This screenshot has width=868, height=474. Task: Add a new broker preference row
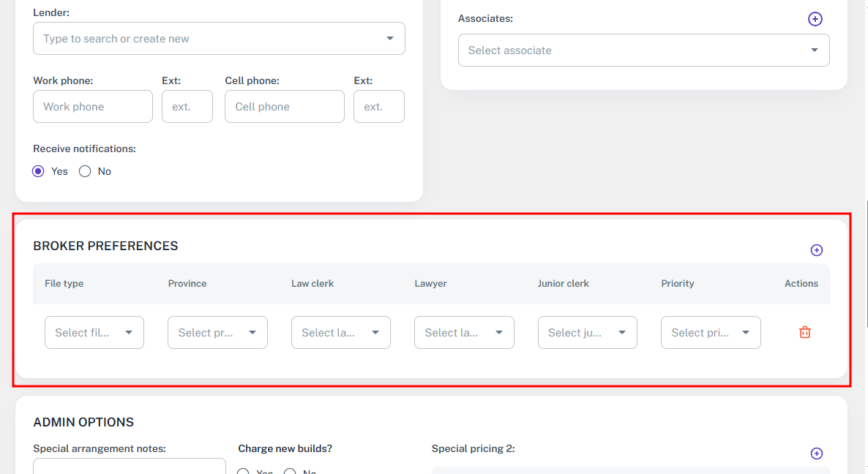(x=816, y=250)
